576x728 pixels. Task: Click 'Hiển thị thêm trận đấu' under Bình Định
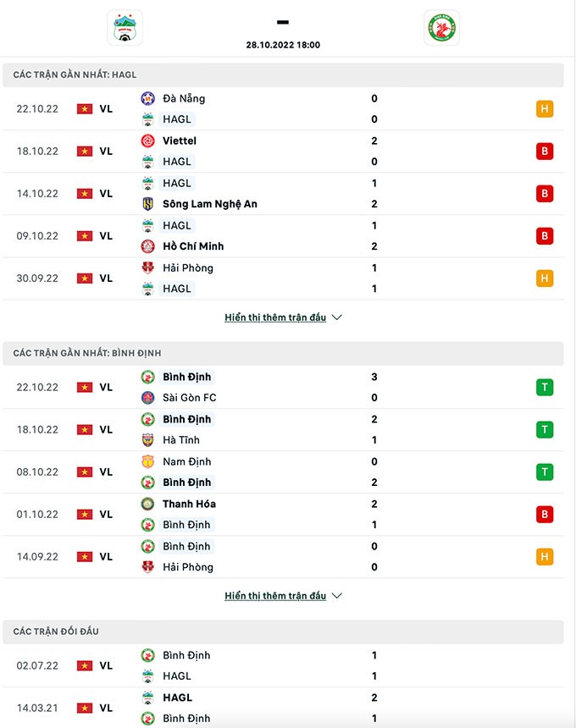[x=275, y=596]
